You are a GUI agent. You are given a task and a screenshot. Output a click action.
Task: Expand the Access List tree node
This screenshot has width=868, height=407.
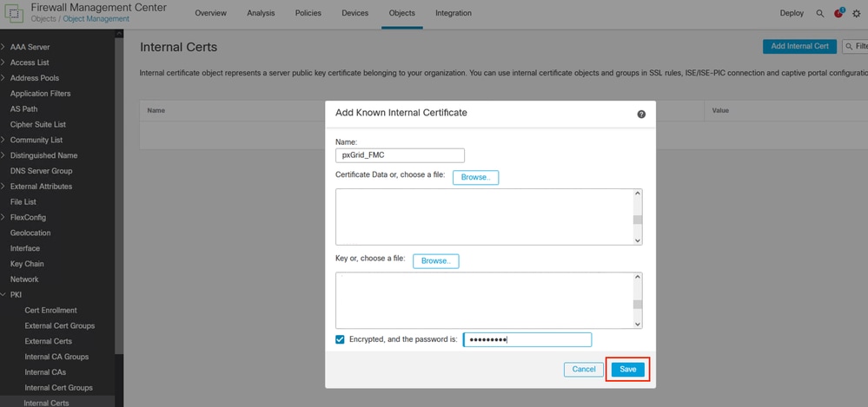pyautogui.click(x=3, y=62)
